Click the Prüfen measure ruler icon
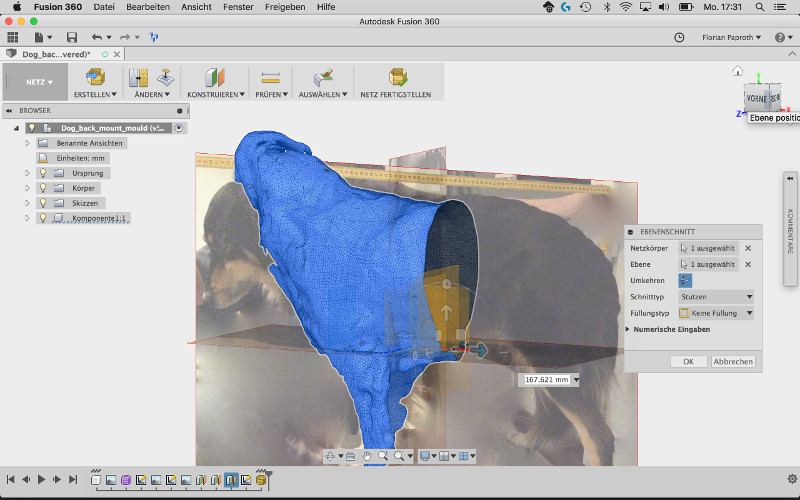This screenshot has height=500, width=800. point(270,77)
